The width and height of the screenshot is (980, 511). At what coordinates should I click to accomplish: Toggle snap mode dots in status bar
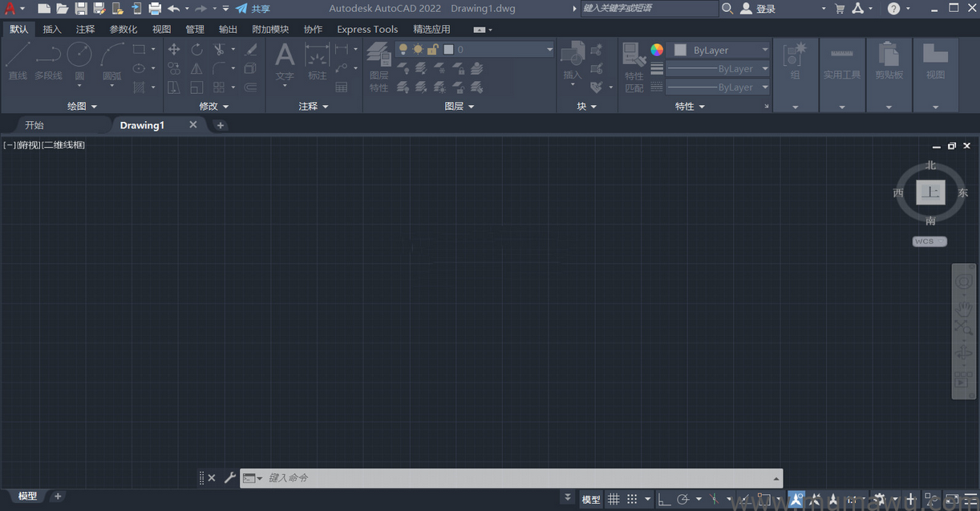point(632,499)
